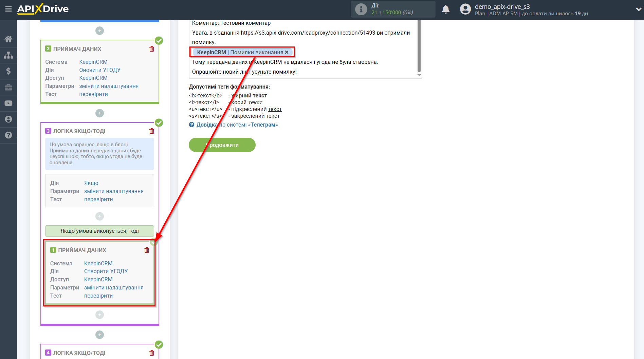
Task: Open connections sitemap icon in the sidebar
Action: point(8,55)
